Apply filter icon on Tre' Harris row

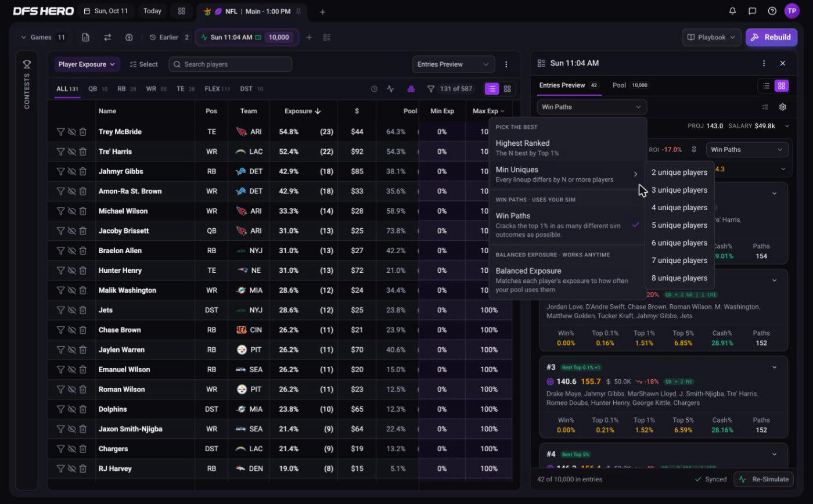click(x=60, y=152)
